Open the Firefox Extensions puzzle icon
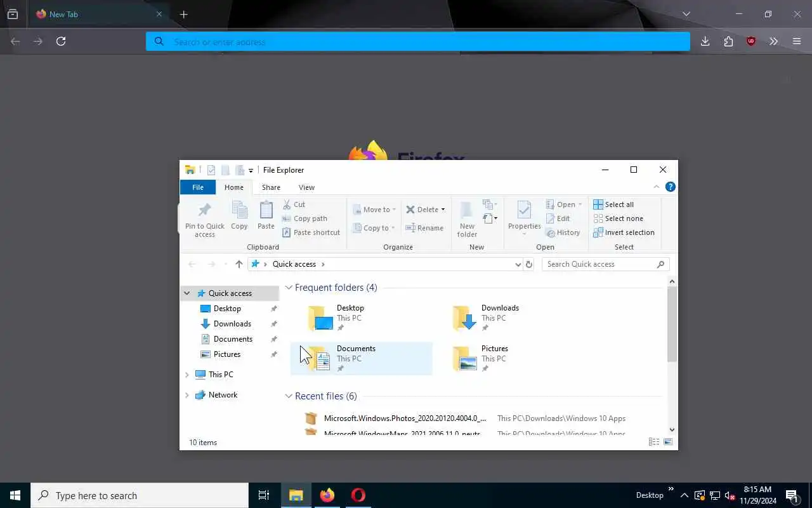This screenshot has height=508, width=812. 728,41
